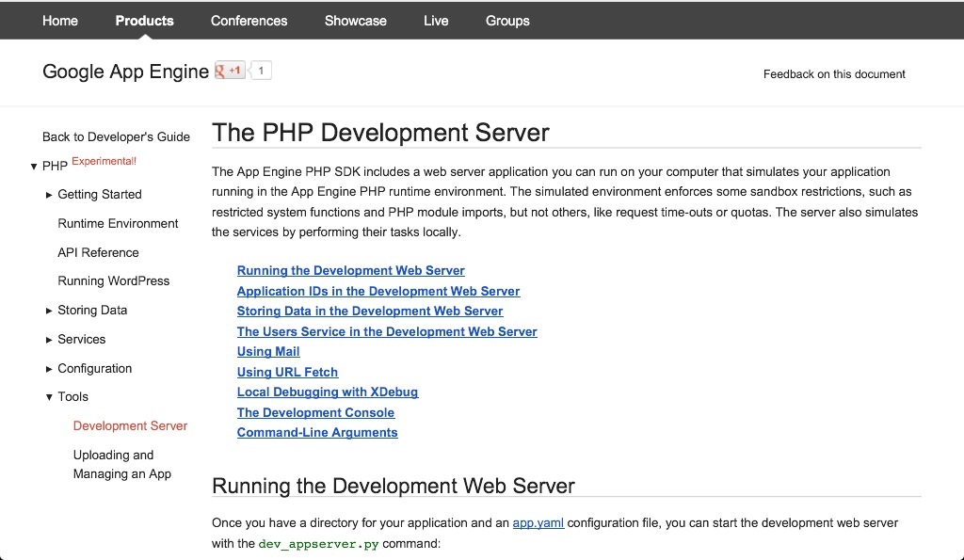Image resolution: width=964 pixels, height=560 pixels.
Task: Click the +1 count bubble showing 1
Action: pyautogui.click(x=261, y=71)
